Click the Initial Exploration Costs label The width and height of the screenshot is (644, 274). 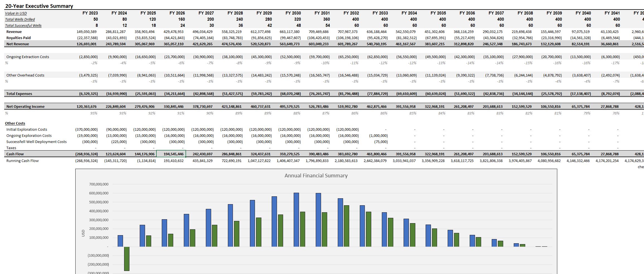pos(26,129)
